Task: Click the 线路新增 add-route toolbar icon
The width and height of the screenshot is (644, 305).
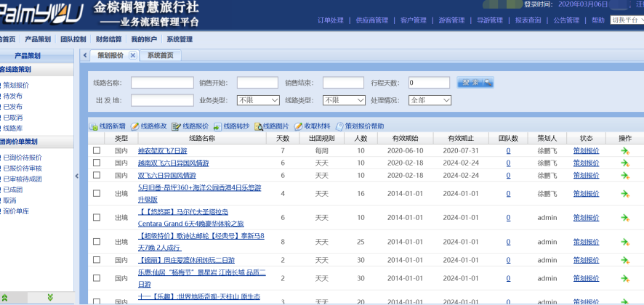Action: coord(94,126)
